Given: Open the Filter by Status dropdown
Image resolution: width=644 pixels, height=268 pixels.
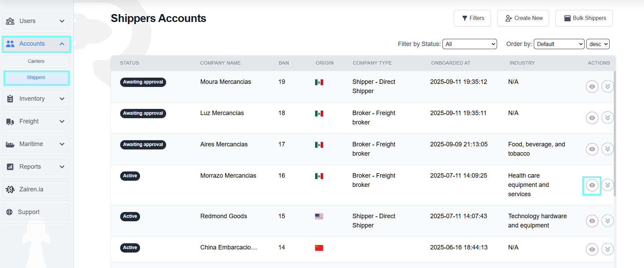Looking at the screenshot, I should pyautogui.click(x=470, y=44).
